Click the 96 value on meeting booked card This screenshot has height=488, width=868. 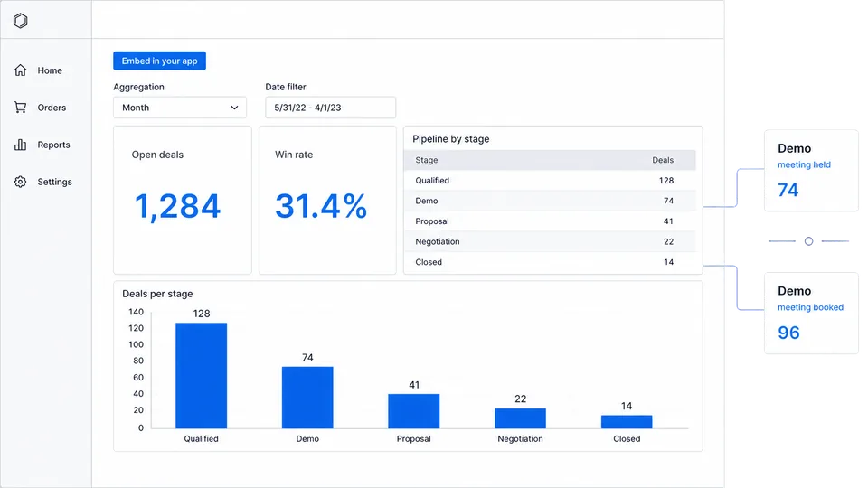788,333
